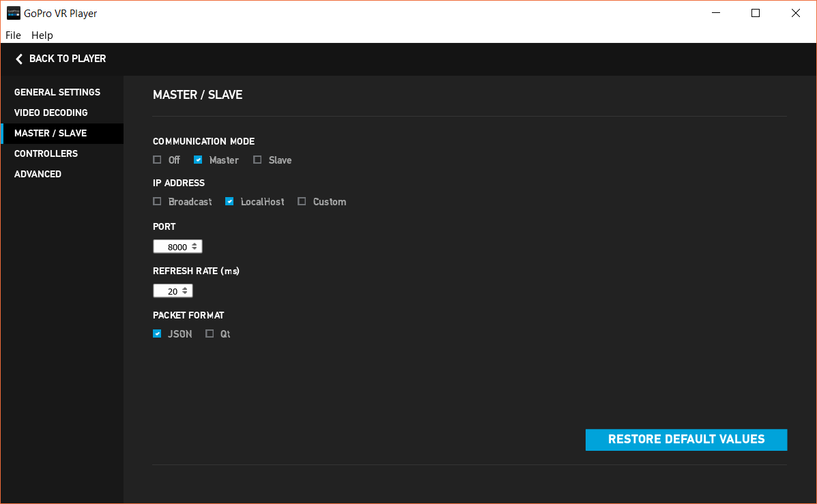Click inside the Refresh Rate value field
The image size is (817, 504).
click(x=168, y=291)
